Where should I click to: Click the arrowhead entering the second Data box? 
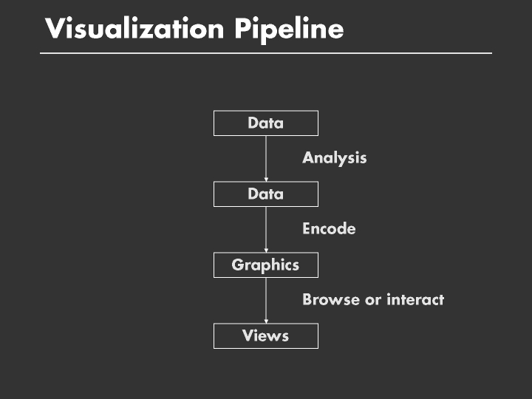click(x=266, y=179)
